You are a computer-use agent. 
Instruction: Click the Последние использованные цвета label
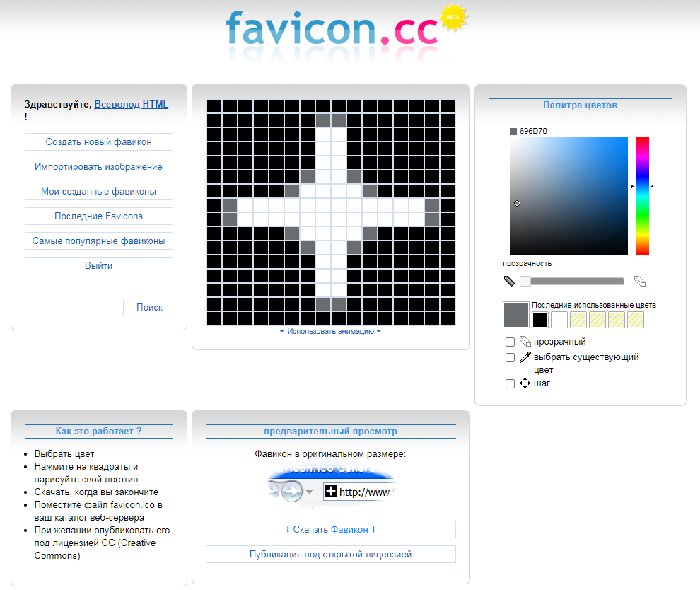click(x=594, y=305)
